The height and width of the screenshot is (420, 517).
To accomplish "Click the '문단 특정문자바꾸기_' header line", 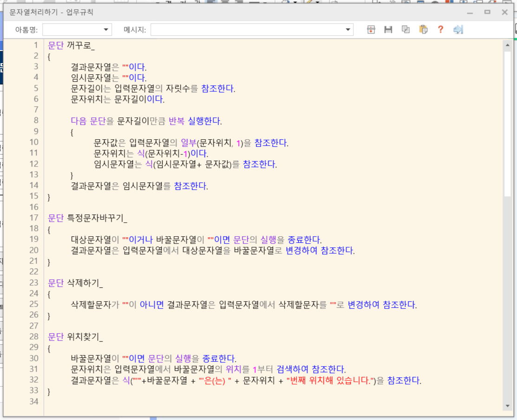I will coord(87,219).
